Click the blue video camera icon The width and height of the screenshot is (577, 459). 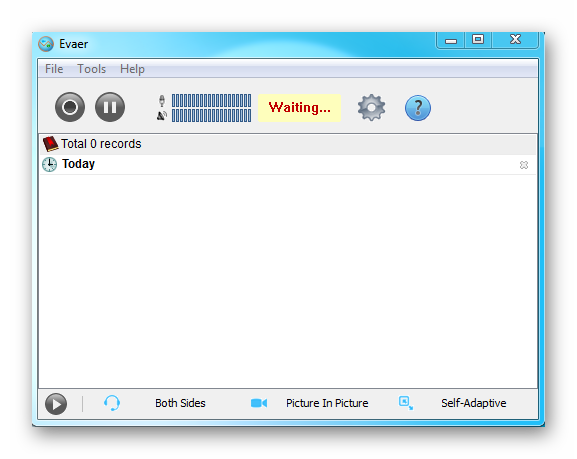tap(259, 403)
